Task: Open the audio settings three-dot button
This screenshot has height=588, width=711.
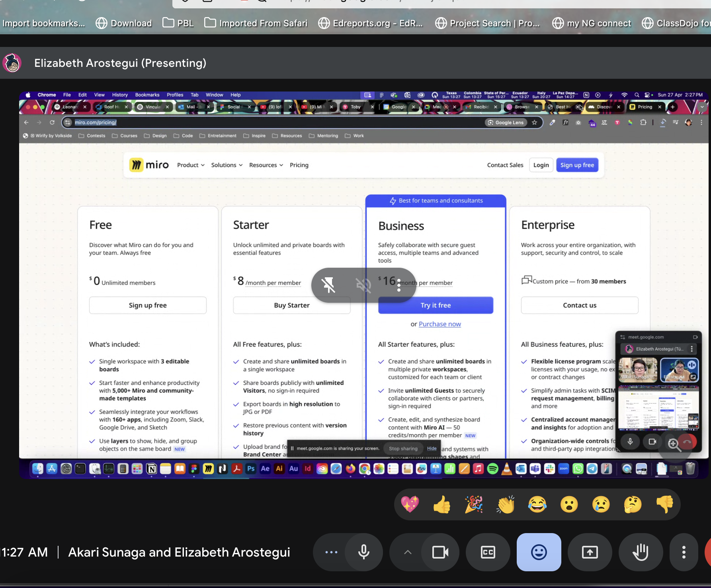Action: [331, 552]
